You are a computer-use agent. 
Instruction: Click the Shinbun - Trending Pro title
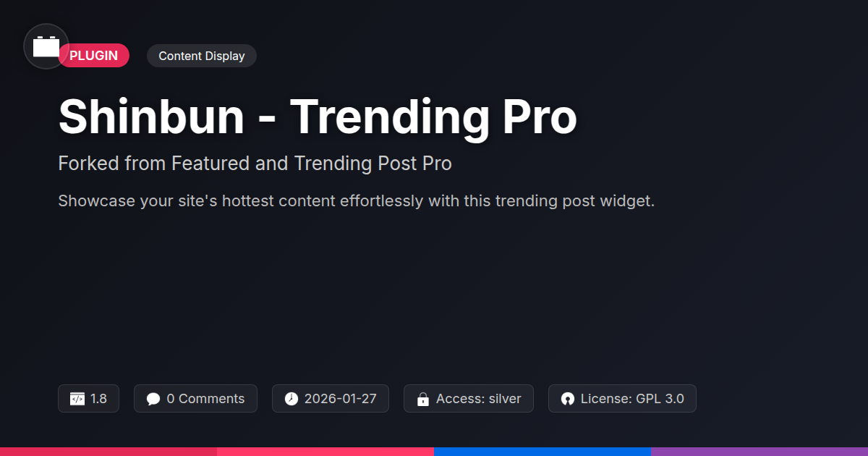point(317,116)
